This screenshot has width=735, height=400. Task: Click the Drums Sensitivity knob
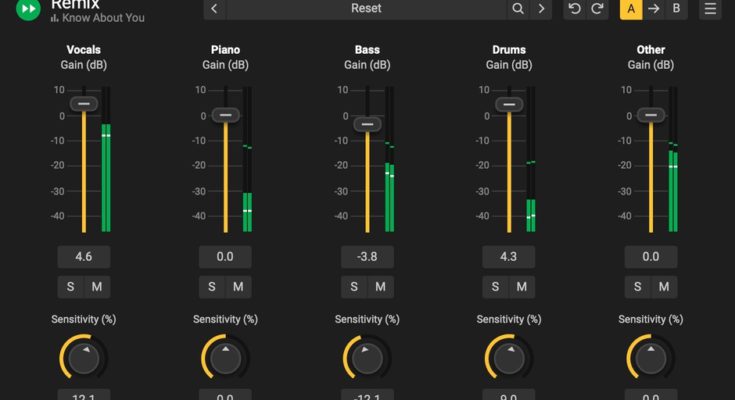(509, 357)
